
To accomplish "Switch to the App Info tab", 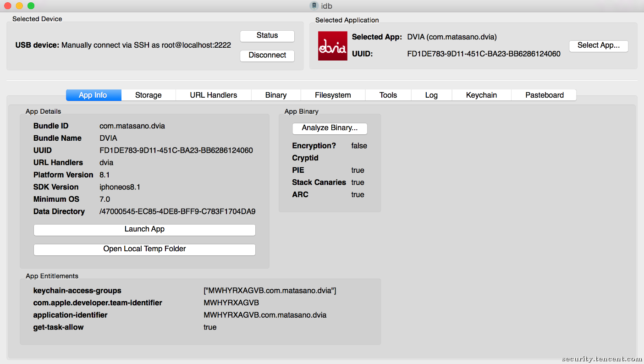I will [x=93, y=95].
